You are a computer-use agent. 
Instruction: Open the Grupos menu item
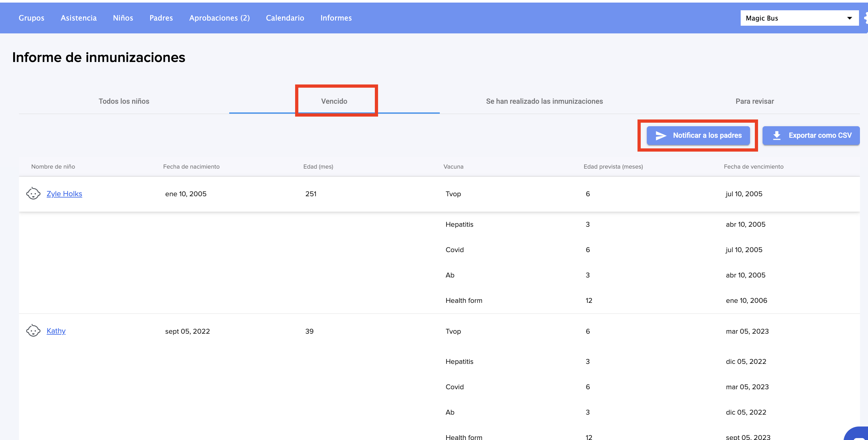click(x=31, y=18)
